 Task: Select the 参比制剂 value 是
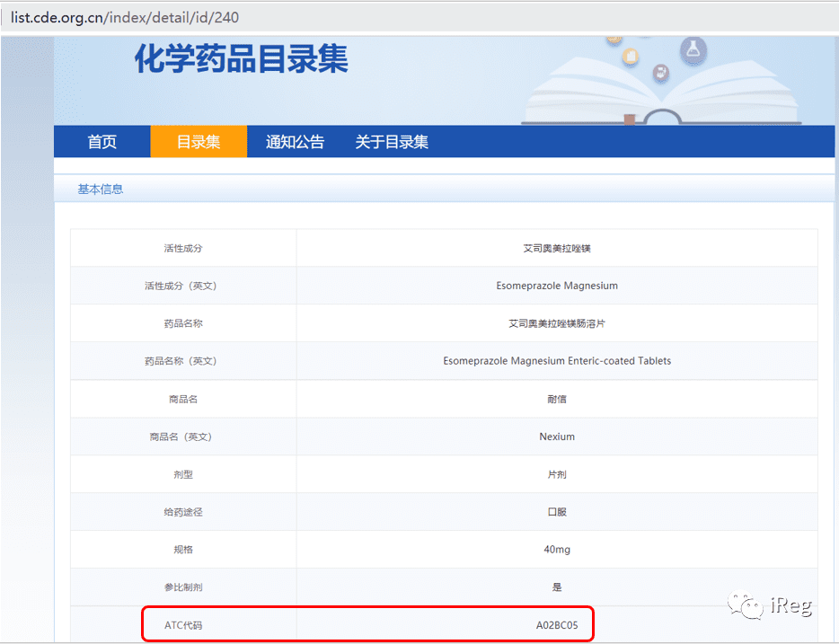pyautogui.click(x=556, y=587)
